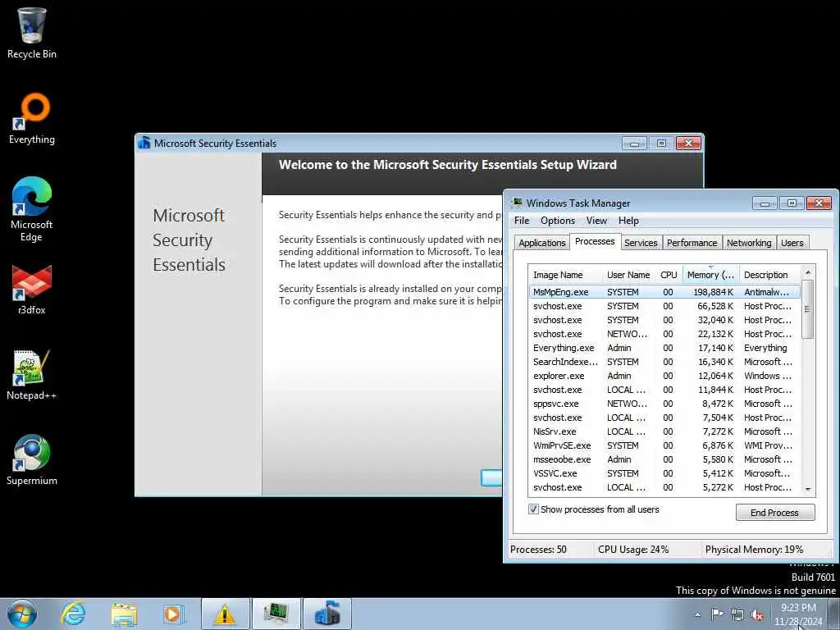840x630 pixels.
Task: Open Action Center flag tray icon
Action: point(717,614)
